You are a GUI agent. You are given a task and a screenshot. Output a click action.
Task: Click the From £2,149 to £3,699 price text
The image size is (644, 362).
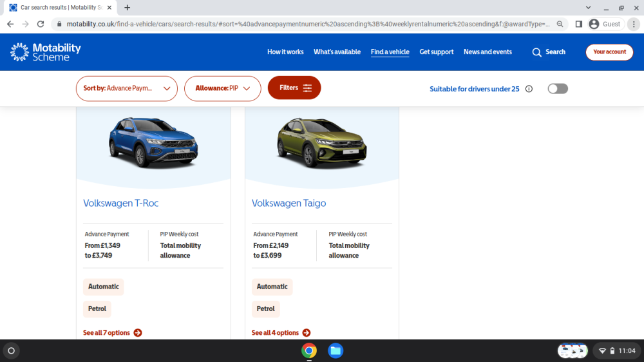click(x=271, y=251)
